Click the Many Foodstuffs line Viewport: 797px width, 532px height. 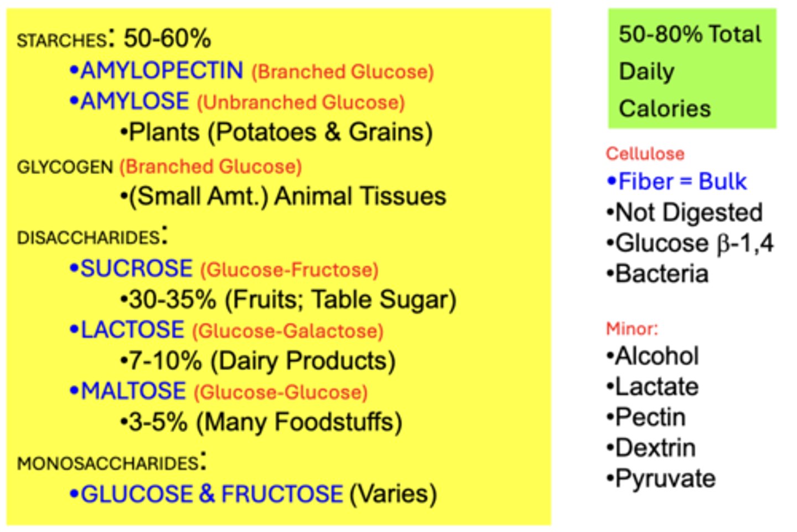[x=261, y=422]
